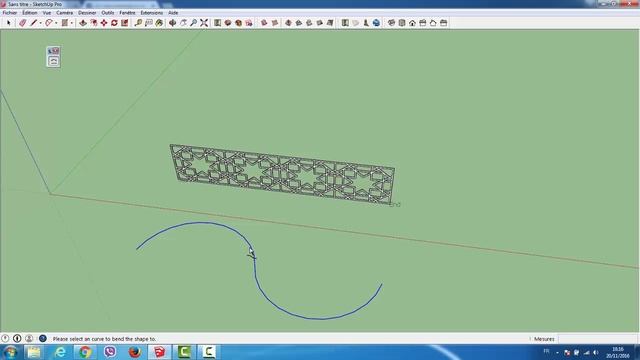The width and height of the screenshot is (640, 360).
Task: Expand the Arc tool dropdown arrow
Action: (56, 23)
